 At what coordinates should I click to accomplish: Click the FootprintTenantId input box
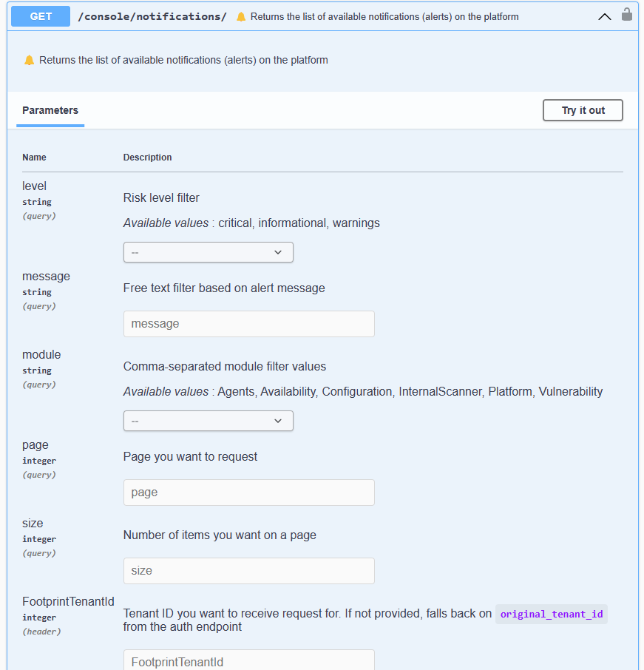248,660
